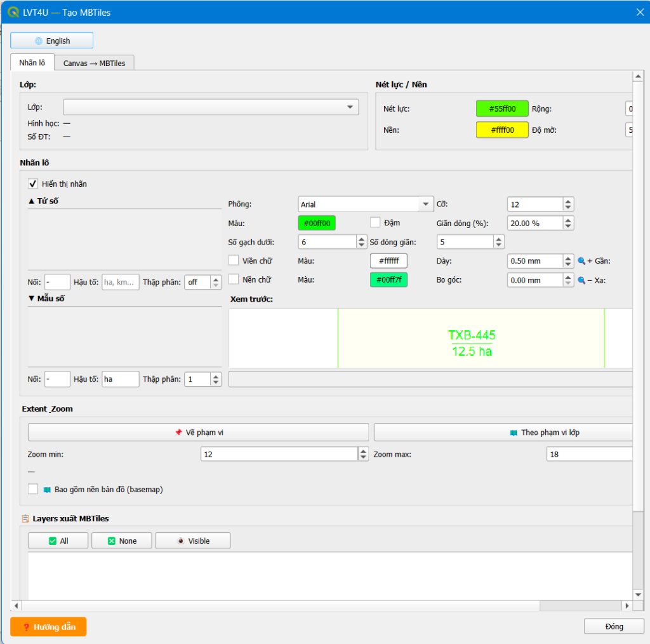Screen dimensions: 650x644
Task: Click the Bo góc spinner arrows
Action: (x=568, y=280)
